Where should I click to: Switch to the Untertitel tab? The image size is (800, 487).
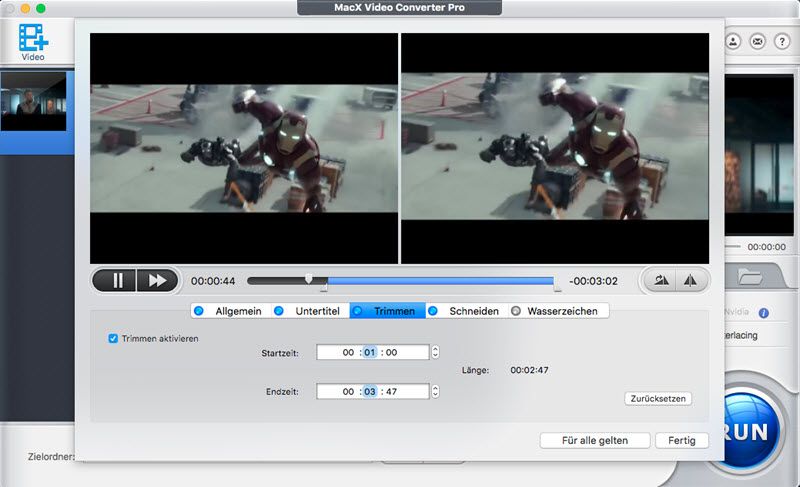click(310, 311)
